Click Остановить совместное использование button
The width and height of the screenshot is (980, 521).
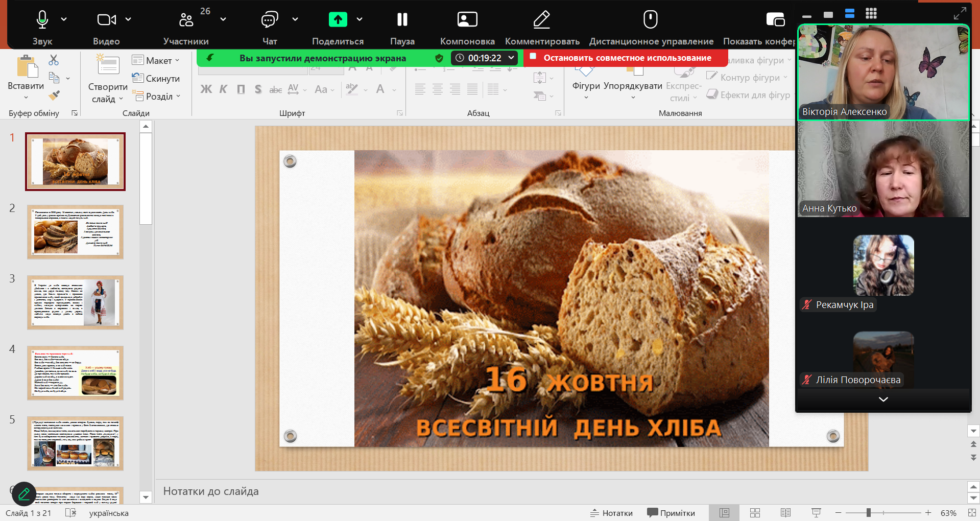point(627,58)
